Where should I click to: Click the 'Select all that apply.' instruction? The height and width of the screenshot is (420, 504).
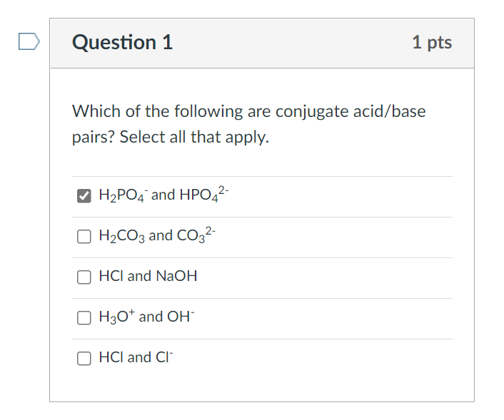[194, 137]
